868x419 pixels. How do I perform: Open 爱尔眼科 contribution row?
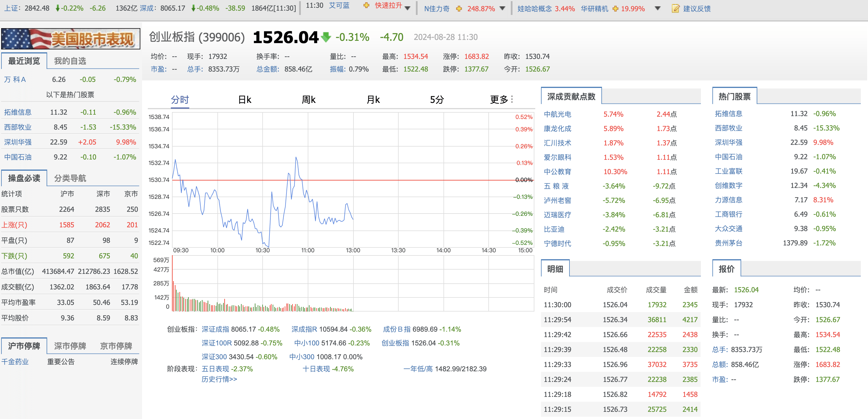coord(557,157)
